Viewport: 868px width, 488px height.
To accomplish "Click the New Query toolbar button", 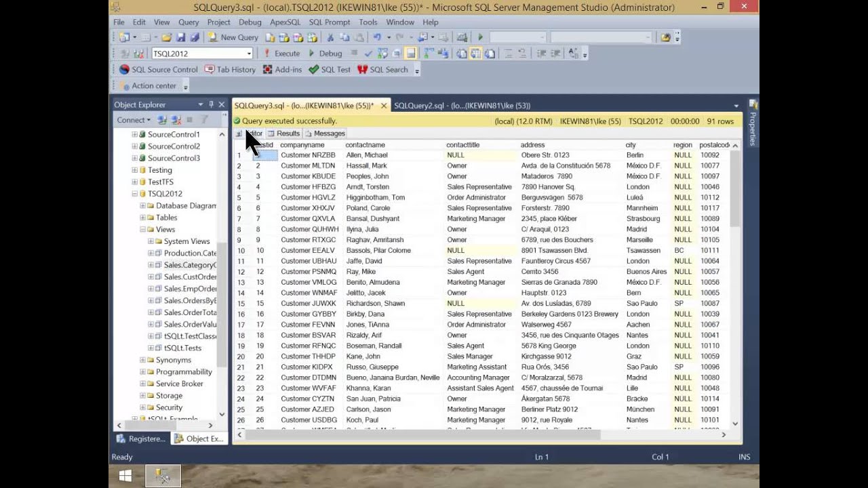I will pos(233,37).
